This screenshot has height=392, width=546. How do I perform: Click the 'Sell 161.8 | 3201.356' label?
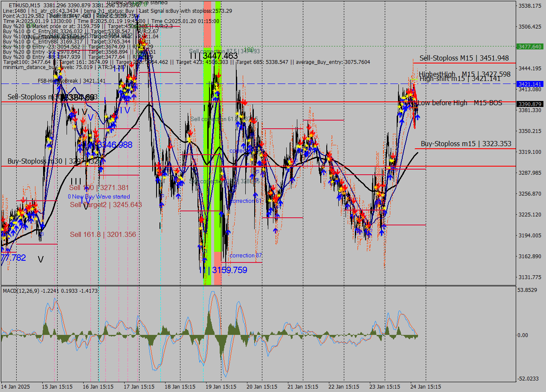(103, 234)
